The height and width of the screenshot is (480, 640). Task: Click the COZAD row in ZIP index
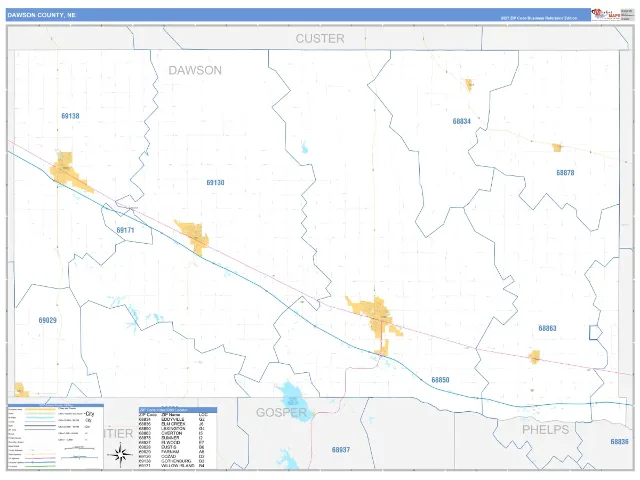(x=173, y=456)
